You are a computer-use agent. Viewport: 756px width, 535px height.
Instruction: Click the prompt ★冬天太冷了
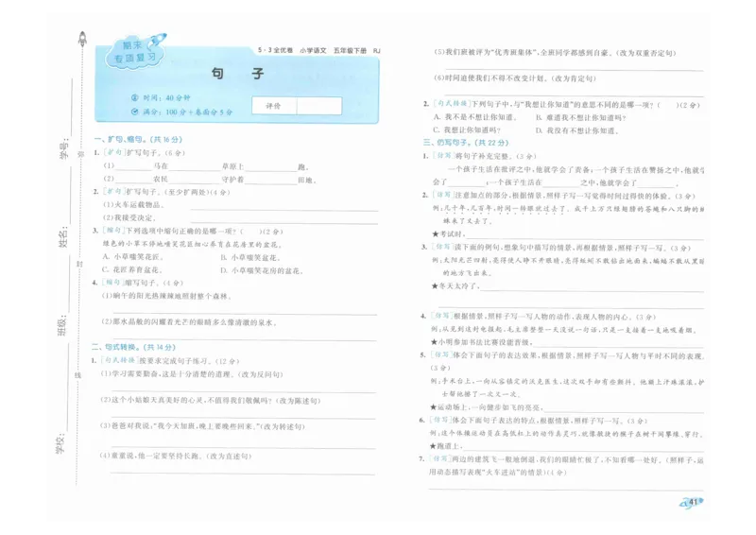pyautogui.click(x=455, y=286)
